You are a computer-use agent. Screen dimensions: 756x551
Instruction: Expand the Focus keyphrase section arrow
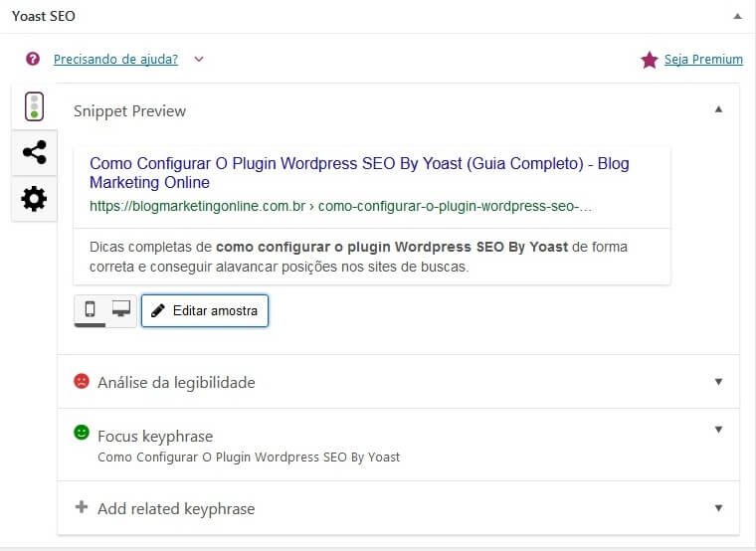(718, 430)
